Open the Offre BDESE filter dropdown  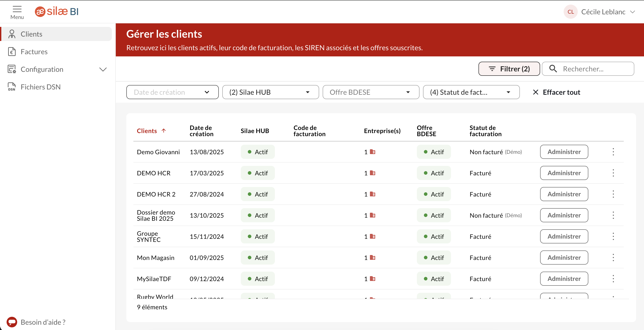point(370,92)
